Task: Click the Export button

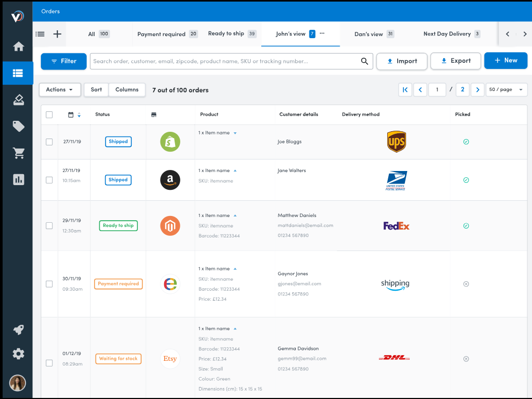Action: tap(456, 61)
